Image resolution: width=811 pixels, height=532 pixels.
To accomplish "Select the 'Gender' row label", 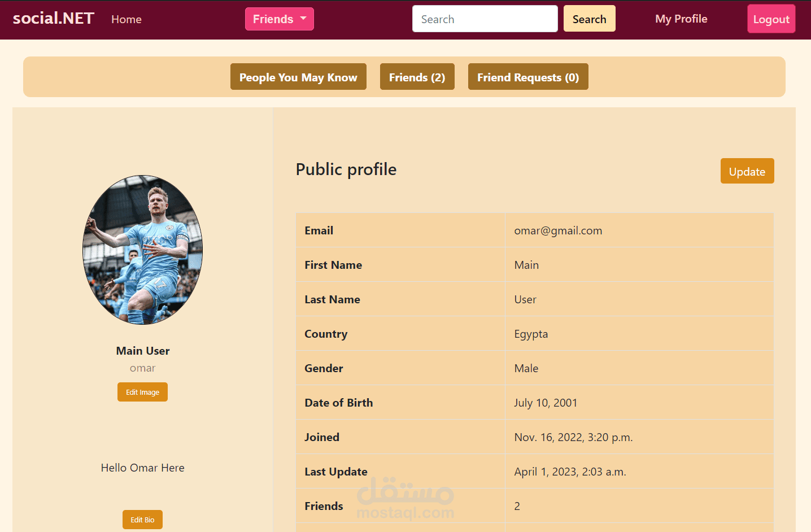I will tap(324, 368).
